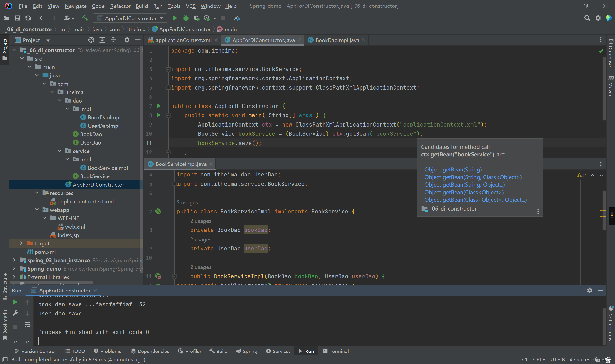Open Maven tool window sidebar
This screenshot has width=615, height=364.
611,86
